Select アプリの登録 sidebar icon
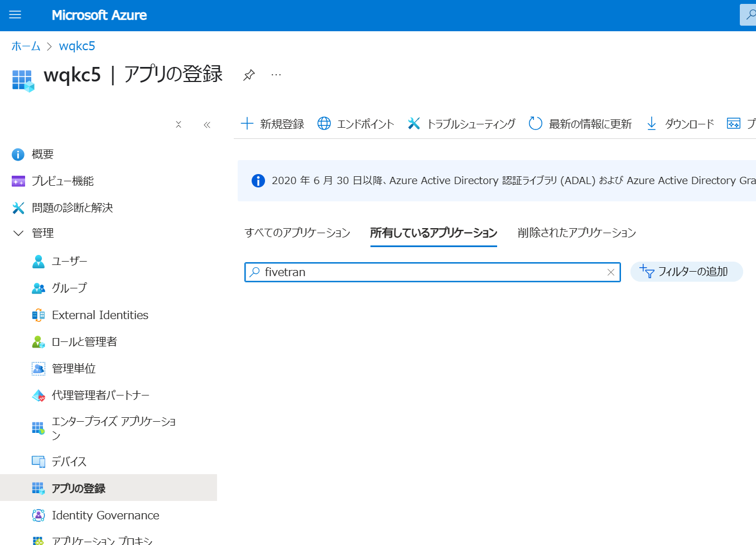 [x=38, y=489]
